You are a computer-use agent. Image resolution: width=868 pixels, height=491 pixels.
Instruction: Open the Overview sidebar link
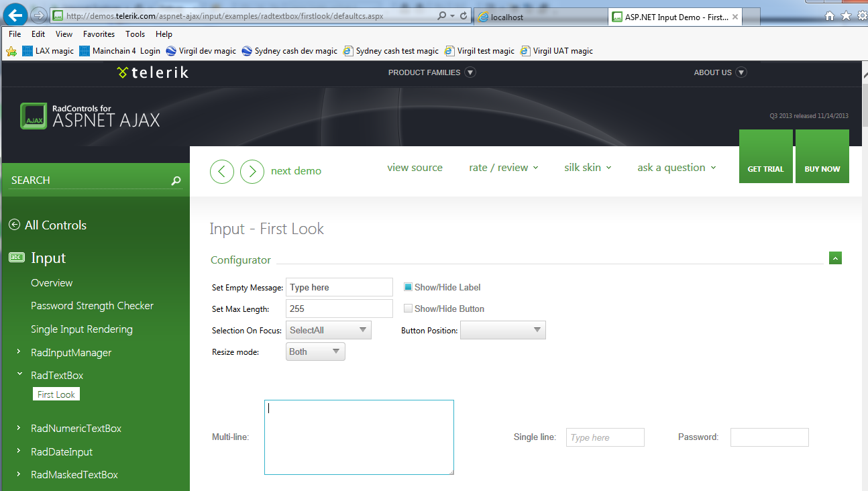[52, 283]
